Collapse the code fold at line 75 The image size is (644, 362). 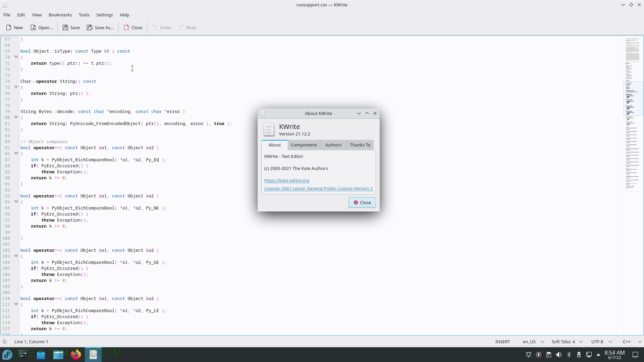click(x=16, y=87)
